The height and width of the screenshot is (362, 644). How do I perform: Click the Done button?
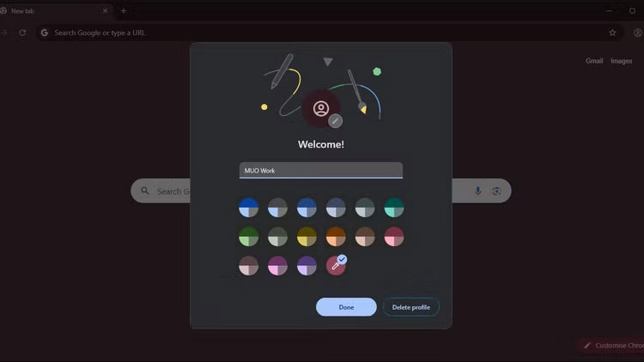346,307
